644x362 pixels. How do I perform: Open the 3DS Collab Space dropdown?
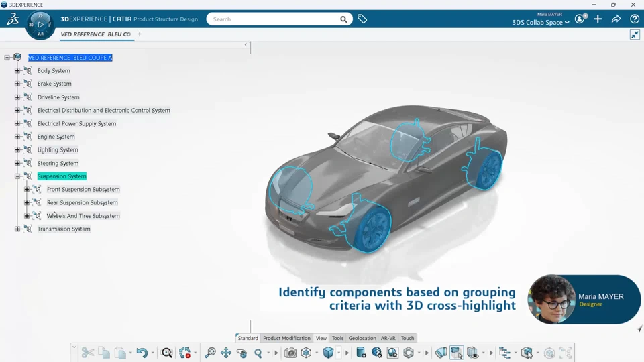(x=540, y=23)
